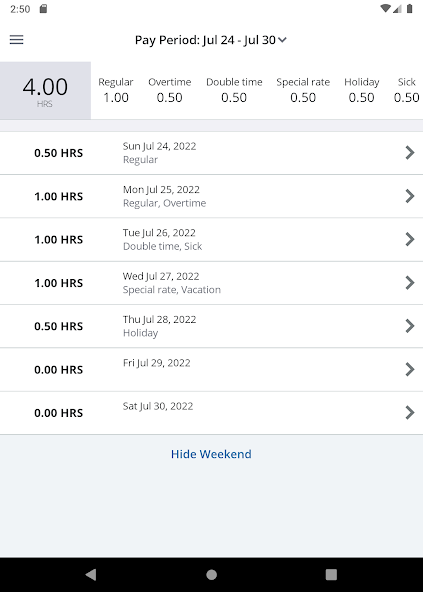The image size is (423, 592).
Task: Tap the Android back navigation button
Action: (x=91, y=575)
